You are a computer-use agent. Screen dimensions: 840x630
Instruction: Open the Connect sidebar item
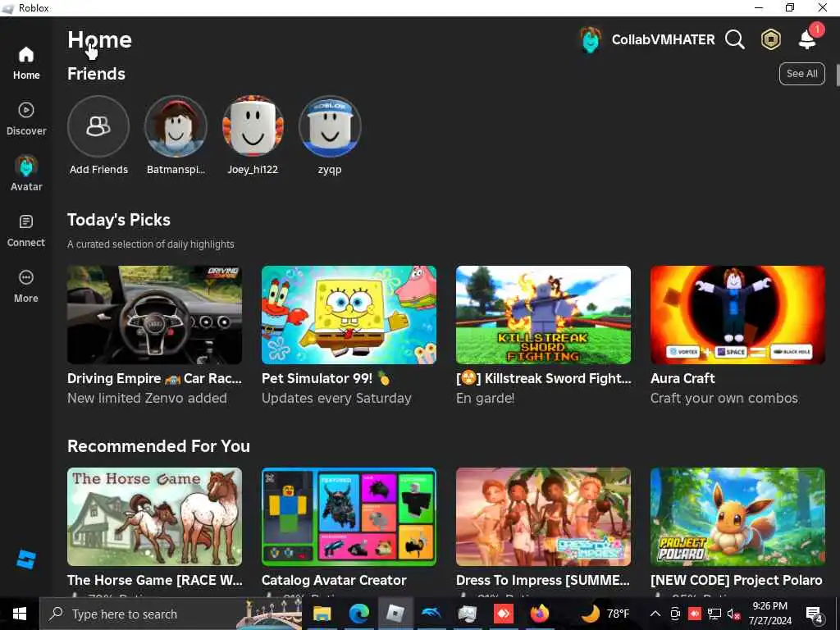26,231
